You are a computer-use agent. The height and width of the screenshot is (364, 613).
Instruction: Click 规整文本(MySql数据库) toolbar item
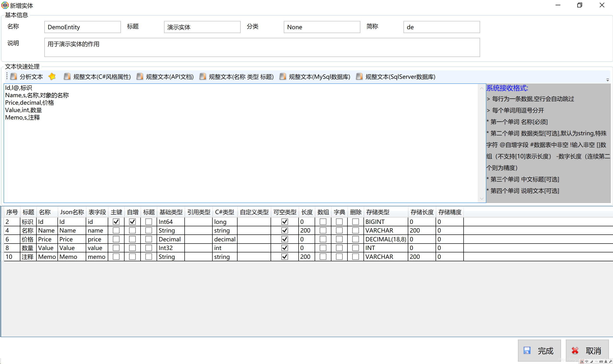click(x=315, y=77)
